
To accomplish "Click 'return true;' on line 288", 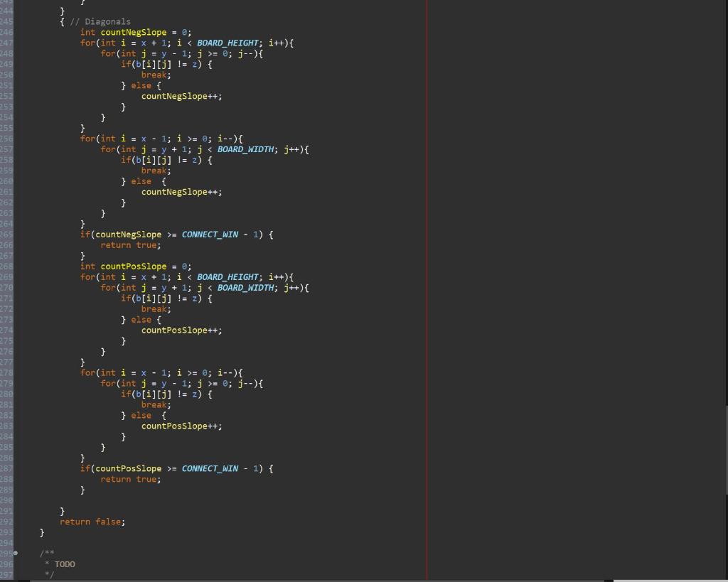I will [x=131, y=480].
